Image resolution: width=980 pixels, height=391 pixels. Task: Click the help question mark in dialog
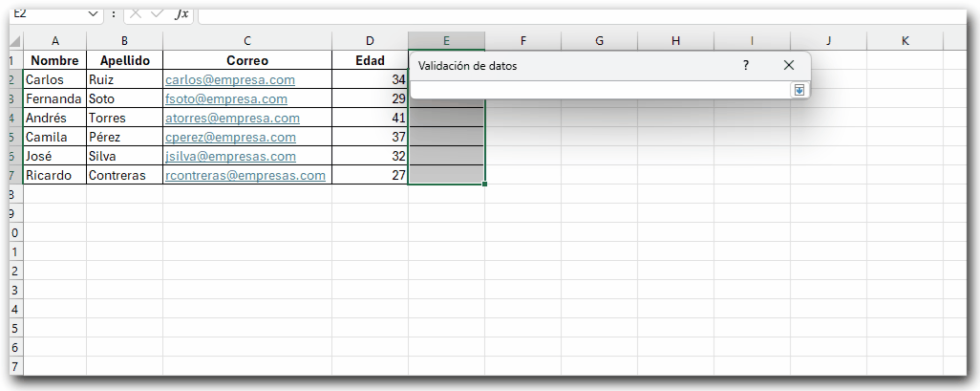pos(746,65)
